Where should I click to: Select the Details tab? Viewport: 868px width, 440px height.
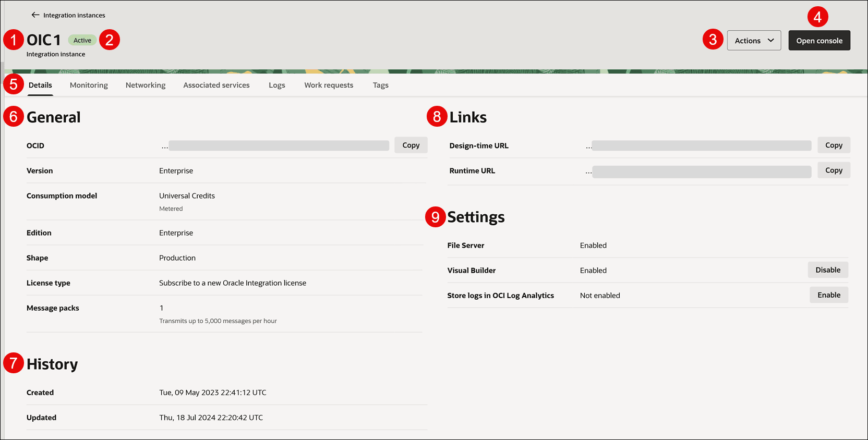pos(40,85)
